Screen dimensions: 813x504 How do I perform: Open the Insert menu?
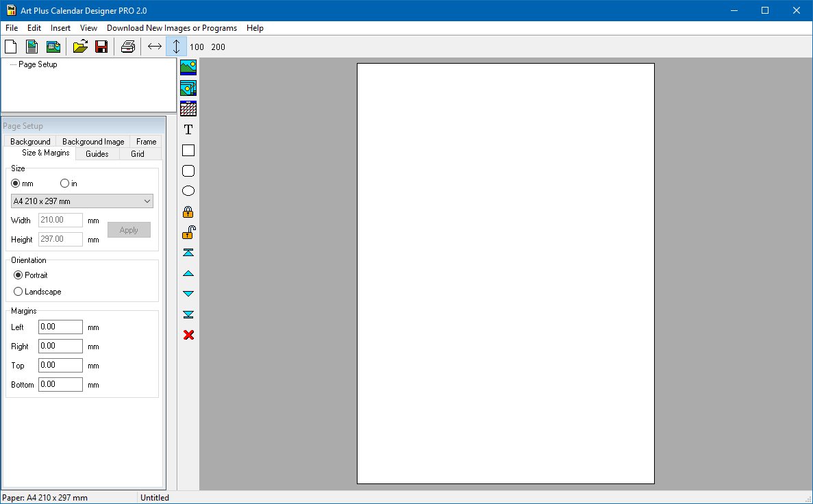point(60,28)
